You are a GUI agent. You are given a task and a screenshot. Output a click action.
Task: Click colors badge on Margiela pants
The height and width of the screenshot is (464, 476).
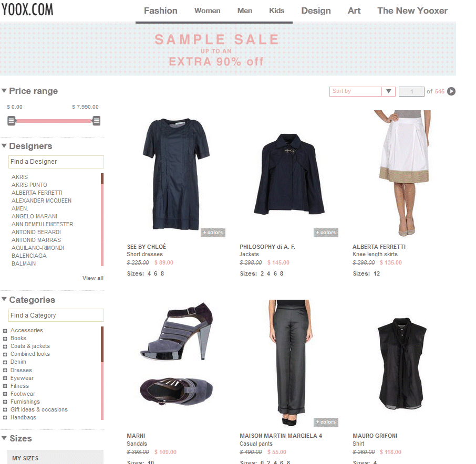click(x=326, y=422)
